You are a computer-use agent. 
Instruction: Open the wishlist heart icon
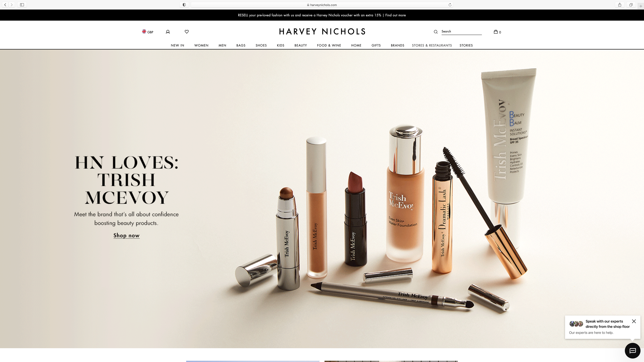(186, 32)
